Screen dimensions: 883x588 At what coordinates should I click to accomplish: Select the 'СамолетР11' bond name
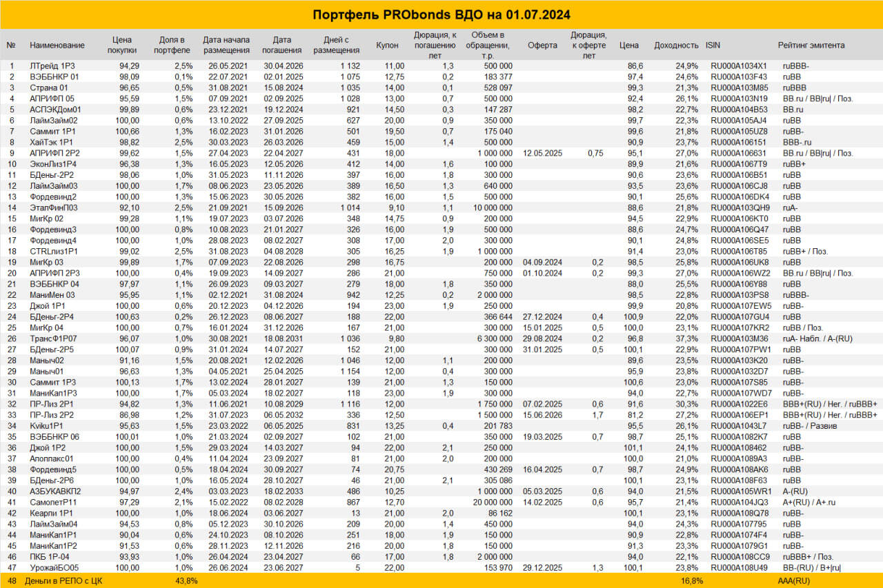coord(53,502)
